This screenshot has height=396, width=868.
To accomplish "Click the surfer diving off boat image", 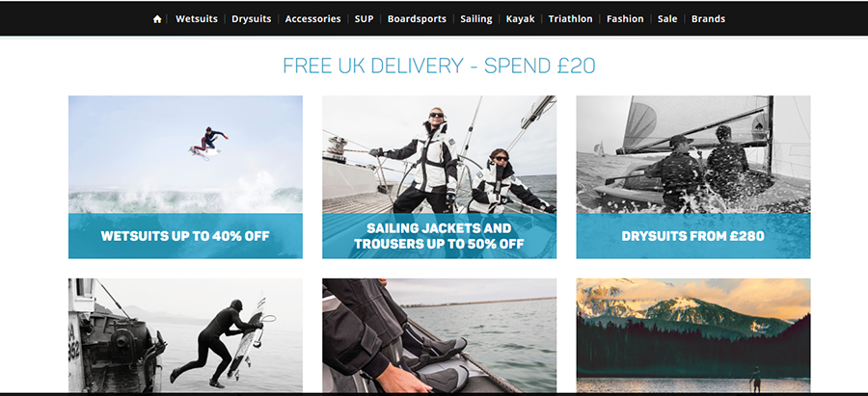I will pyautogui.click(x=185, y=335).
